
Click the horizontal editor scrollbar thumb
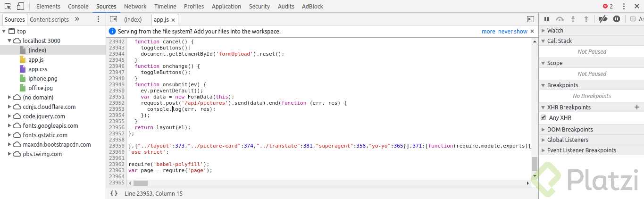(141, 182)
